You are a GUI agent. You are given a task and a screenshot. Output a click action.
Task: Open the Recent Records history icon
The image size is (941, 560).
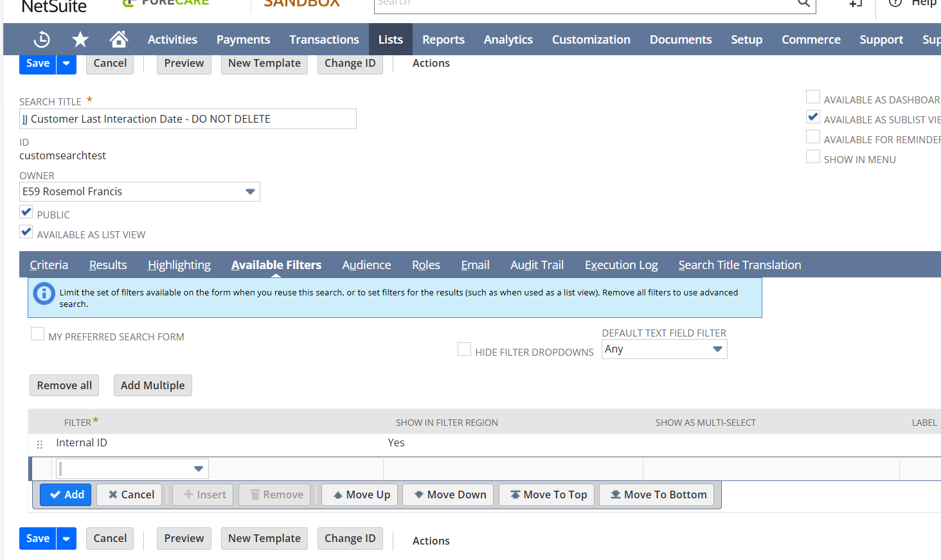[42, 40]
